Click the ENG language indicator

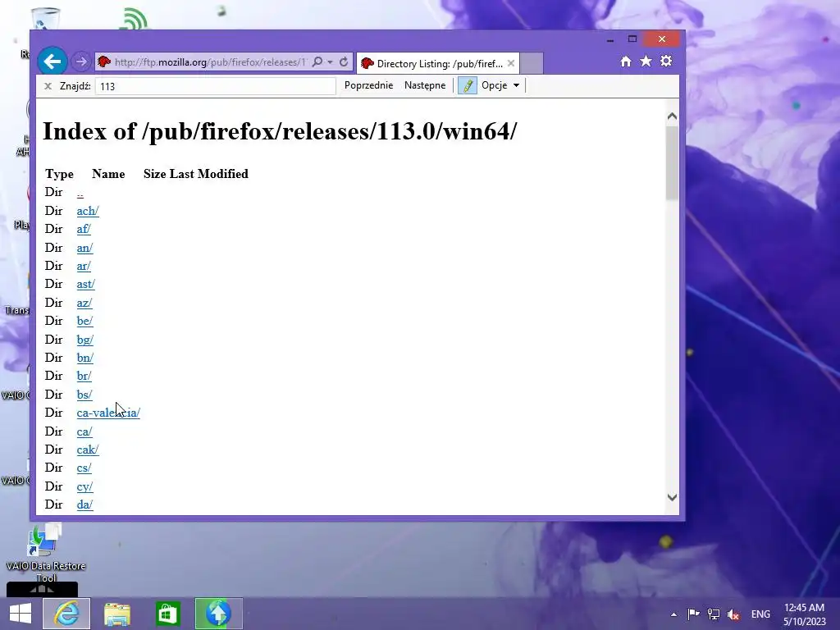760,614
